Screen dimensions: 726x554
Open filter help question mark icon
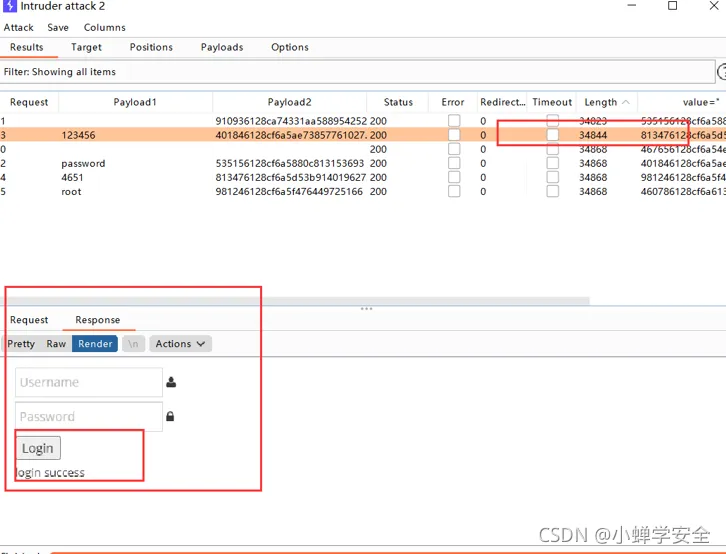tap(722, 72)
